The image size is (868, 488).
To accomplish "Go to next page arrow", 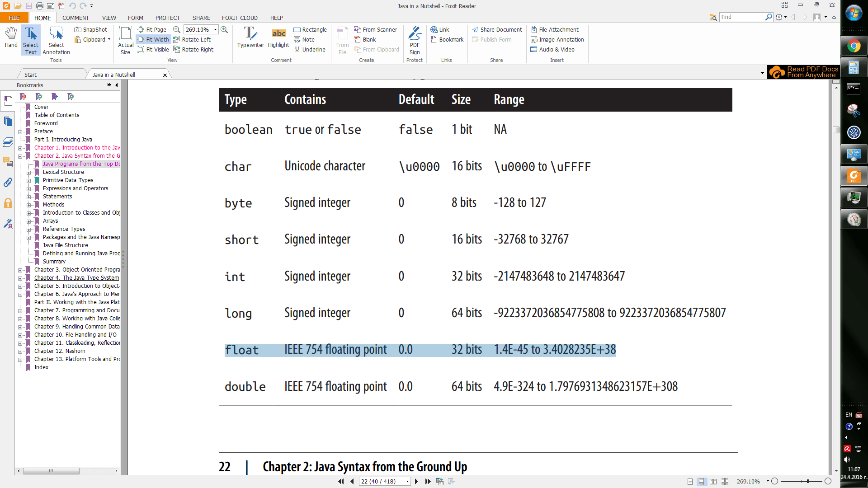I will point(416,481).
